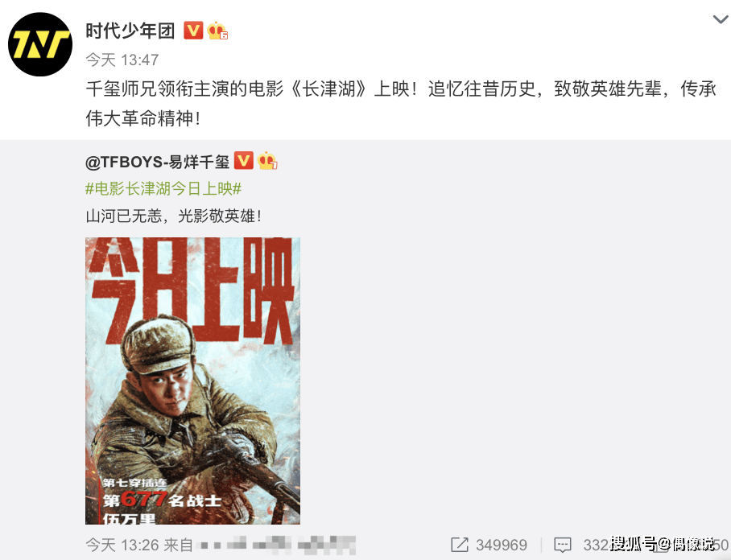Open the 时代少年团 TNT profile avatar
The height and width of the screenshot is (560, 731).
click(40, 44)
